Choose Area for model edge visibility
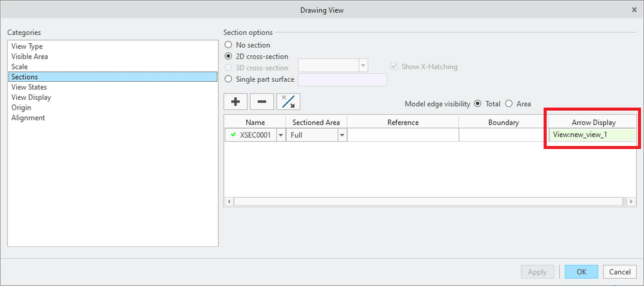The width and height of the screenshot is (644, 286). coord(509,104)
